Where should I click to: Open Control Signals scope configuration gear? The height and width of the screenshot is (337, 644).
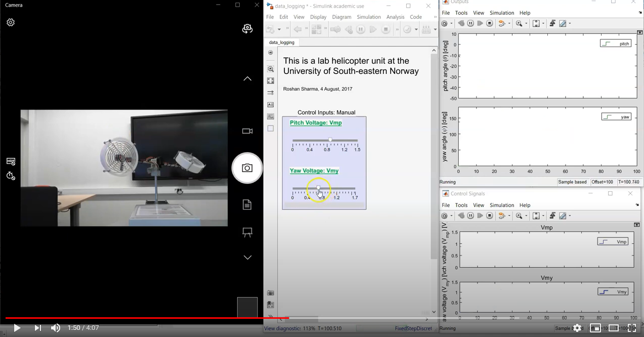tap(444, 216)
